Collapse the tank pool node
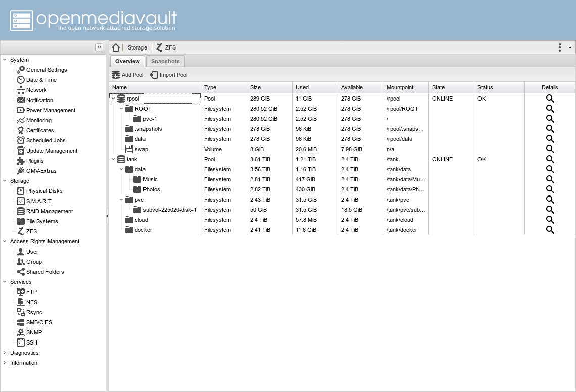Image resolution: width=576 pixels, height=392 pixels. tap(113, 159)
